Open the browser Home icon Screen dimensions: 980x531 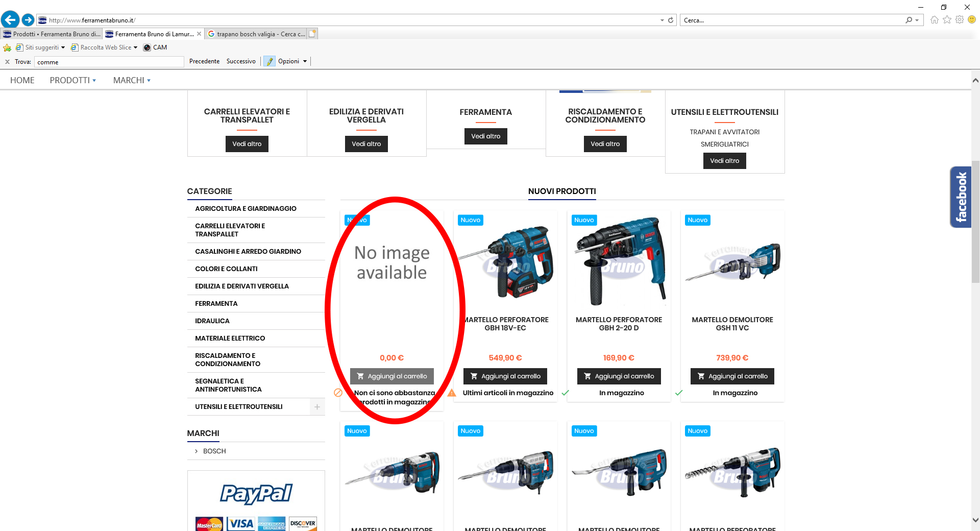pos(935,20)
